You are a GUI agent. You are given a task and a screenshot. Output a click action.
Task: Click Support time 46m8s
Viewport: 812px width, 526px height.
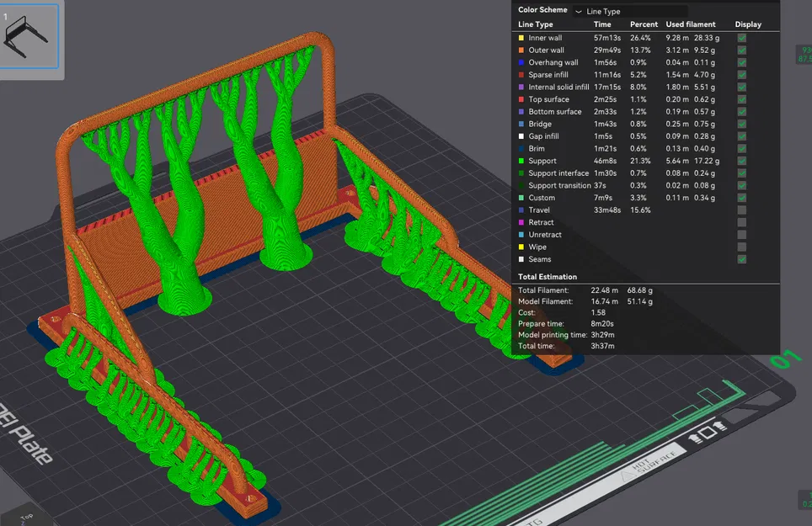point(605,161)
